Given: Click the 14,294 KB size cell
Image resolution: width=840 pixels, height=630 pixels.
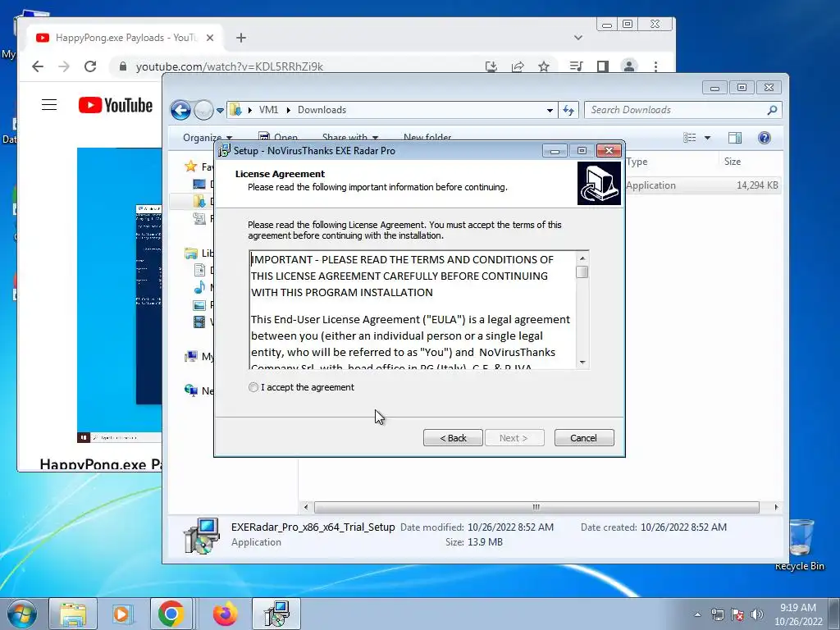Looking at the screenshot, I should [x=757, y=185].
